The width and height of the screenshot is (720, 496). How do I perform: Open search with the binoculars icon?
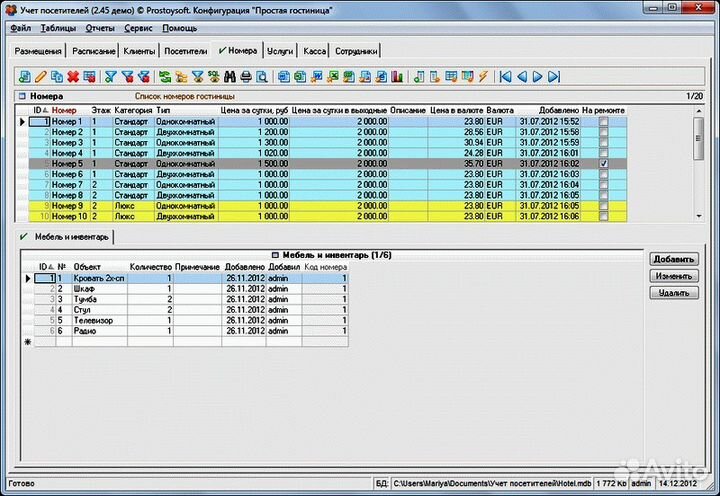click(x=230, y=76)
